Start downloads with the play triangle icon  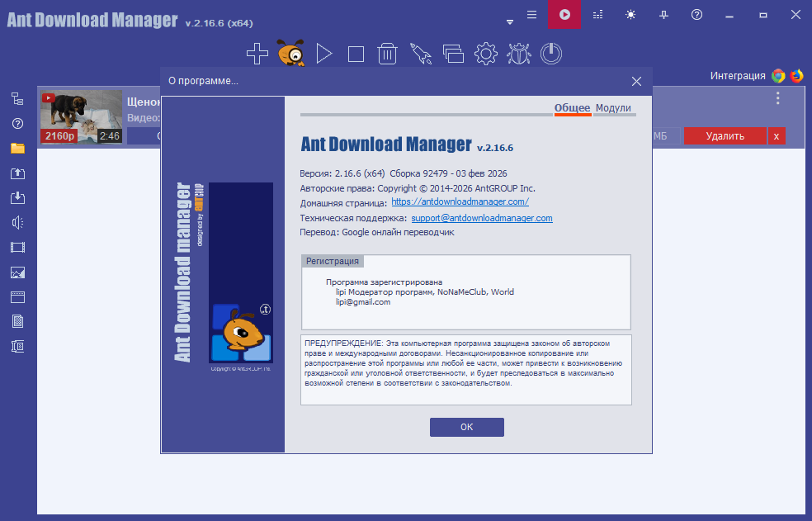(x=323, y=54)
